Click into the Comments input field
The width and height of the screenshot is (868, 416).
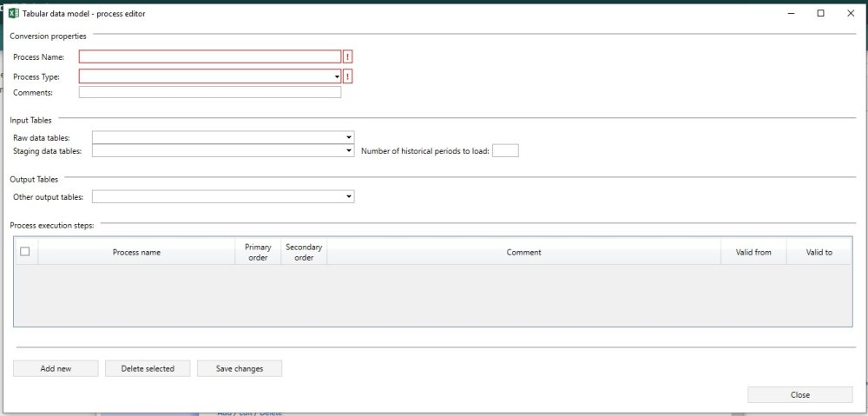(x=209, y=92)
